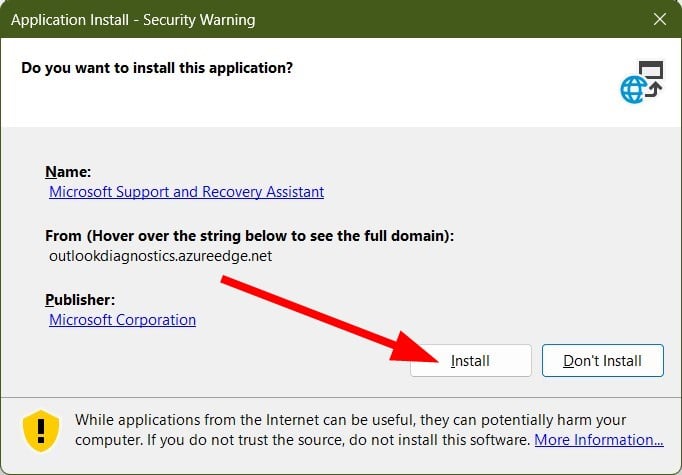The width and height of the screenshot is (682, 475).
Task: Click the outlookdiagnostics.azureedge.net domain string
Action: tap(160, 256)
